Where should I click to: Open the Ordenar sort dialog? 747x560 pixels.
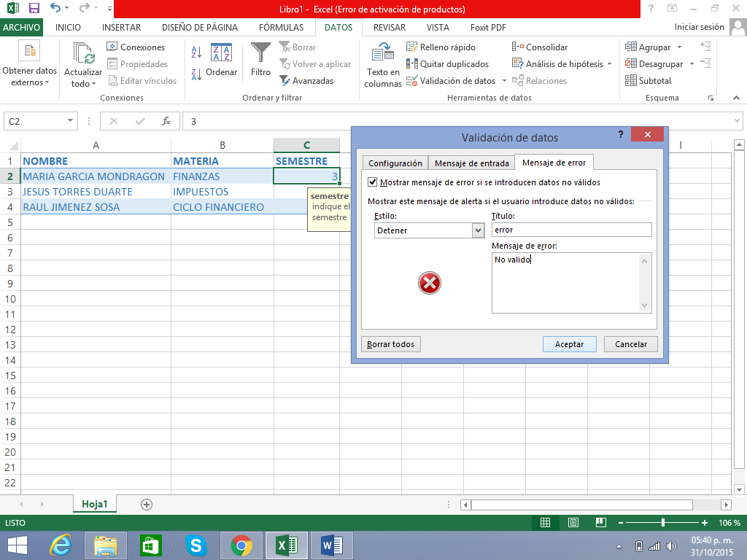pyautogui.click(x=221, y=61)
